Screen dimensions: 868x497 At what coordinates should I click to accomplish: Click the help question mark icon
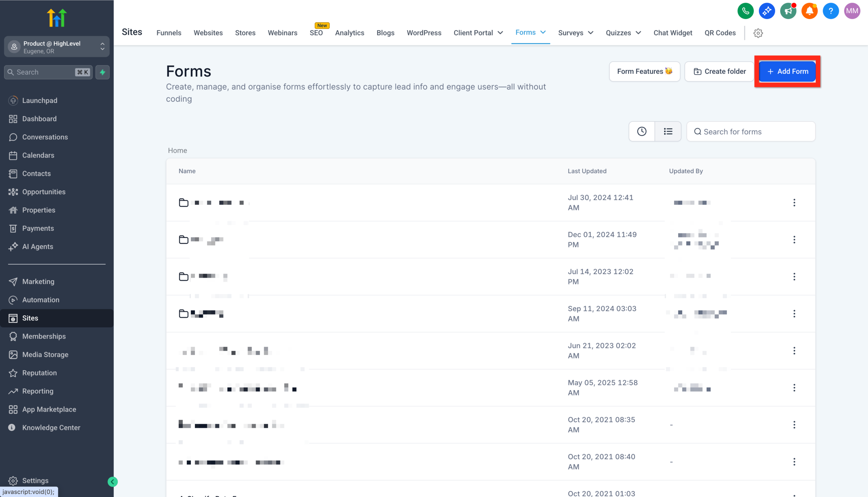[831, 11]
